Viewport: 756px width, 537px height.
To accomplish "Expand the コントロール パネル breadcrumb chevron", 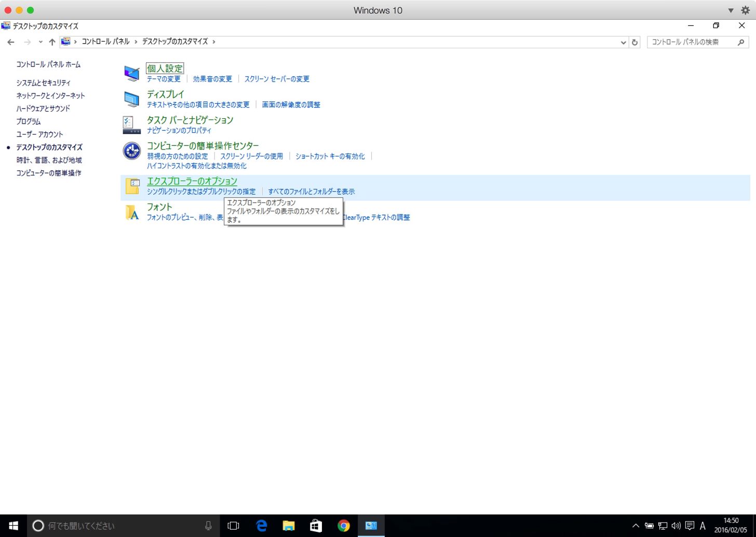I will tap(136, 42).
